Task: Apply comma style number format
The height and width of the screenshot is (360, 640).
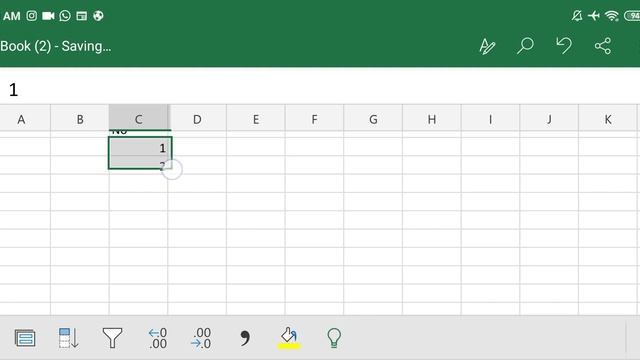Action: coord(244,338)
